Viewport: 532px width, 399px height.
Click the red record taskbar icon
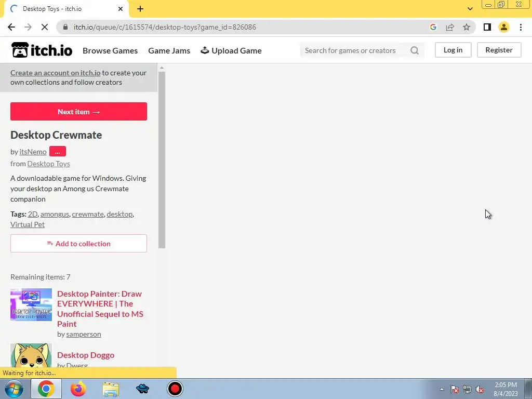[x=175, y=389]
